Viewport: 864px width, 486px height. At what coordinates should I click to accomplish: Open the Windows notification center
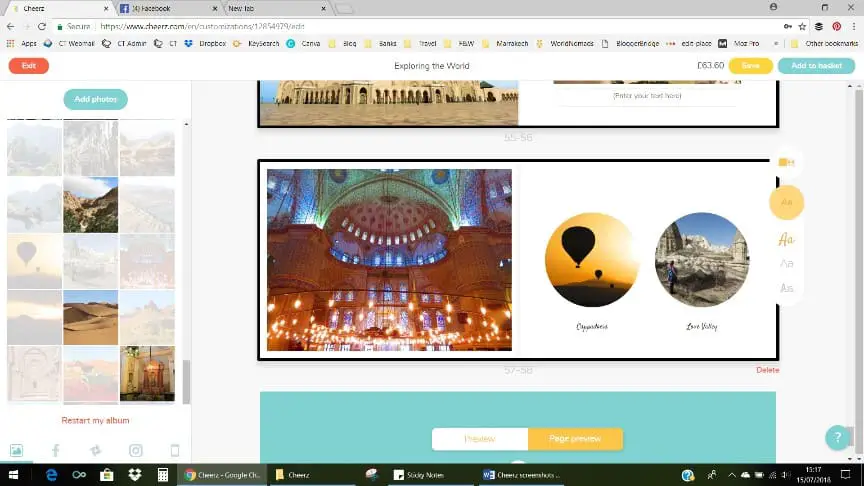845,474
